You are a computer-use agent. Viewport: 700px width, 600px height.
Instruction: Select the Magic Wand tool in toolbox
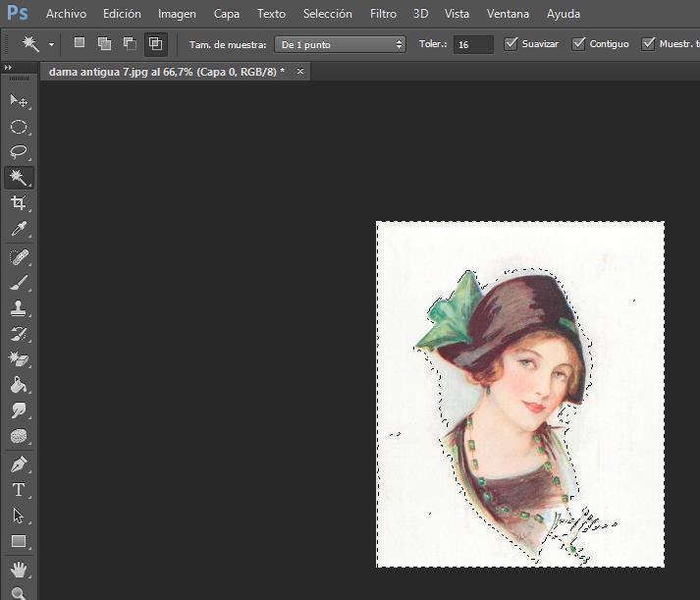pos(19,178)
